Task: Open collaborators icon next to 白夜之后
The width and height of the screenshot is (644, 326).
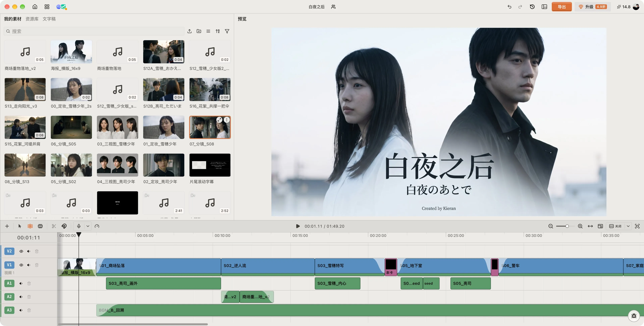Action: (x=333, y=7)
